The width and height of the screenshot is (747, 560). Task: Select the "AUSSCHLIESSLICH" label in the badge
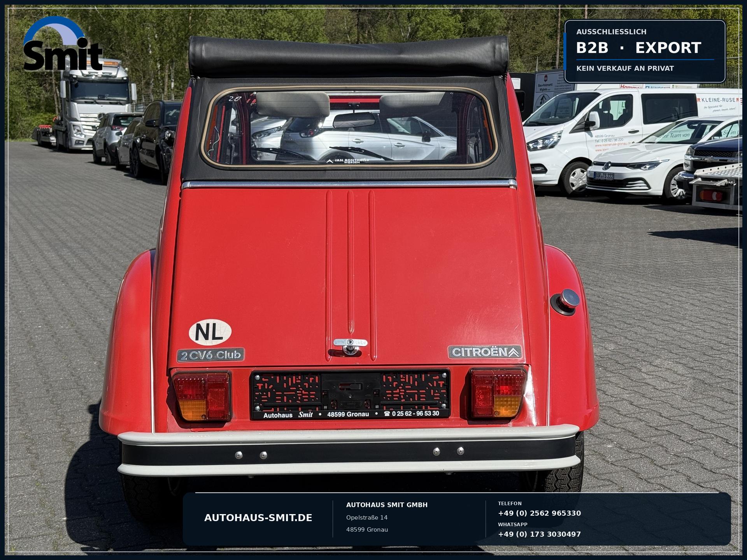[611, 32]
